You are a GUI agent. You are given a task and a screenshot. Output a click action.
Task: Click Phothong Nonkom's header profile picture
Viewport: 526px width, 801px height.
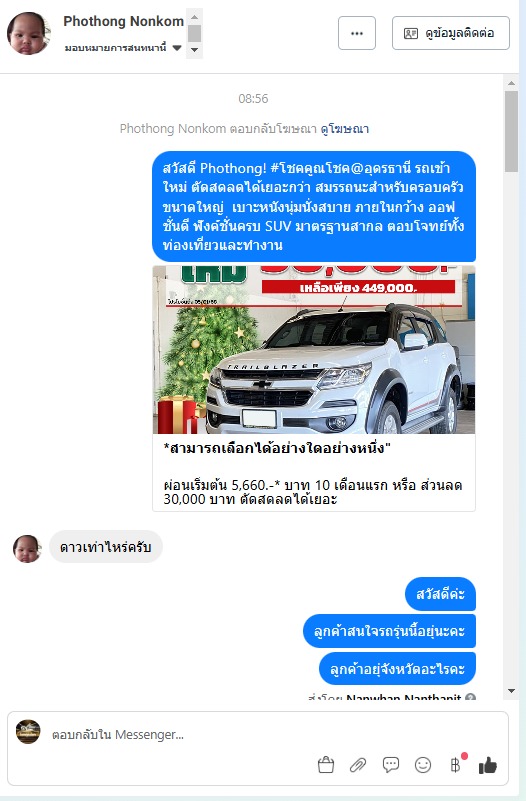29,33
